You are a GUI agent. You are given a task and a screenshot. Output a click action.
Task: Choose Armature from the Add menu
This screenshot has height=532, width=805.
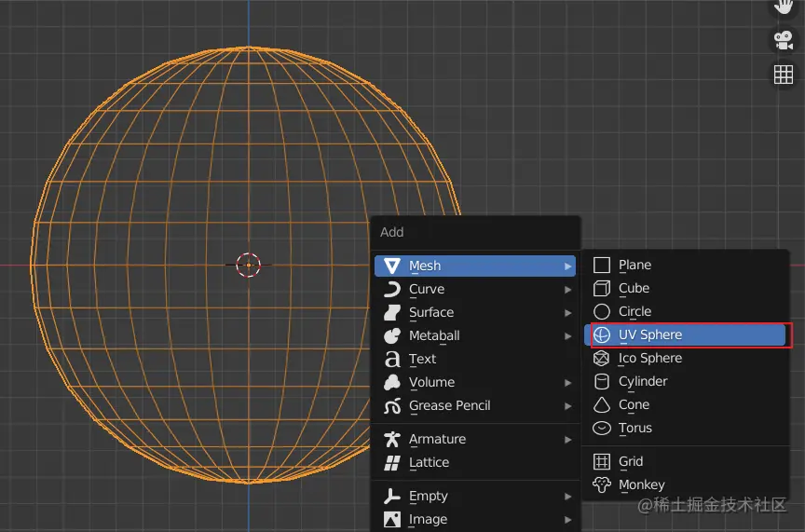click(475, 439)
